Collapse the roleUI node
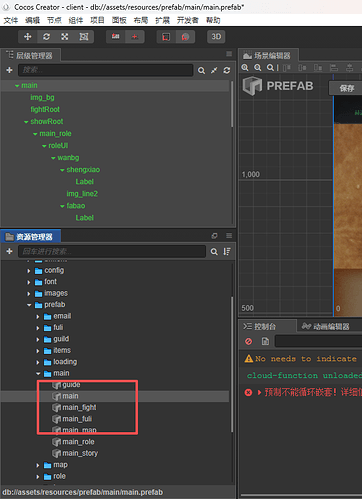This screenshot has height=499, width=362. click(x=44, y=146)
